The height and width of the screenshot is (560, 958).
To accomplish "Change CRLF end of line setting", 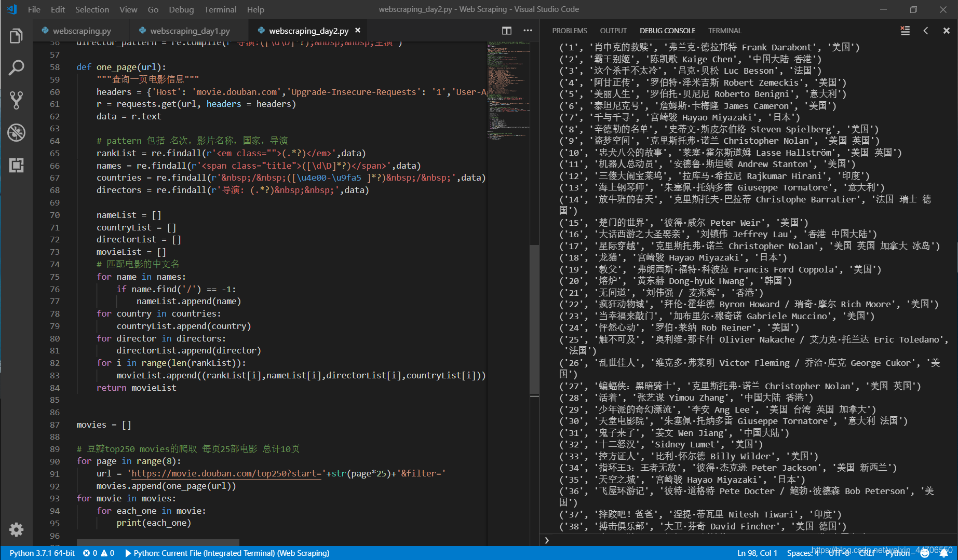I will pyautogui.click(x=867, y=553).
